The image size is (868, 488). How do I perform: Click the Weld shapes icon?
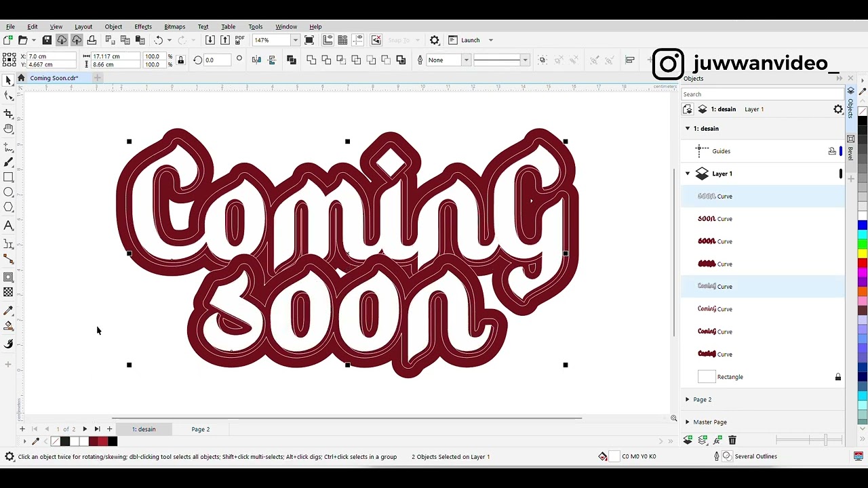311,60
